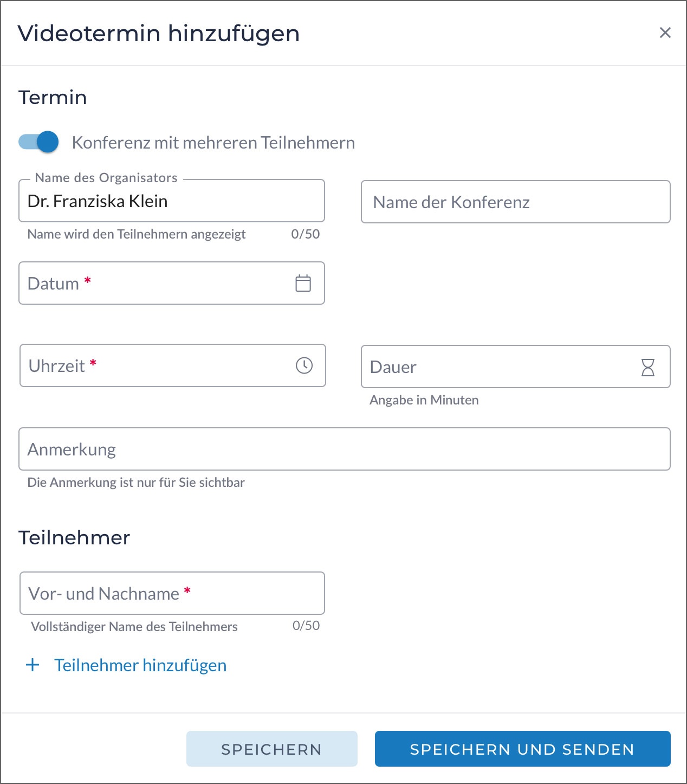
Task: Toggle the multi-participant conference switch
Action: click(38, 142)
